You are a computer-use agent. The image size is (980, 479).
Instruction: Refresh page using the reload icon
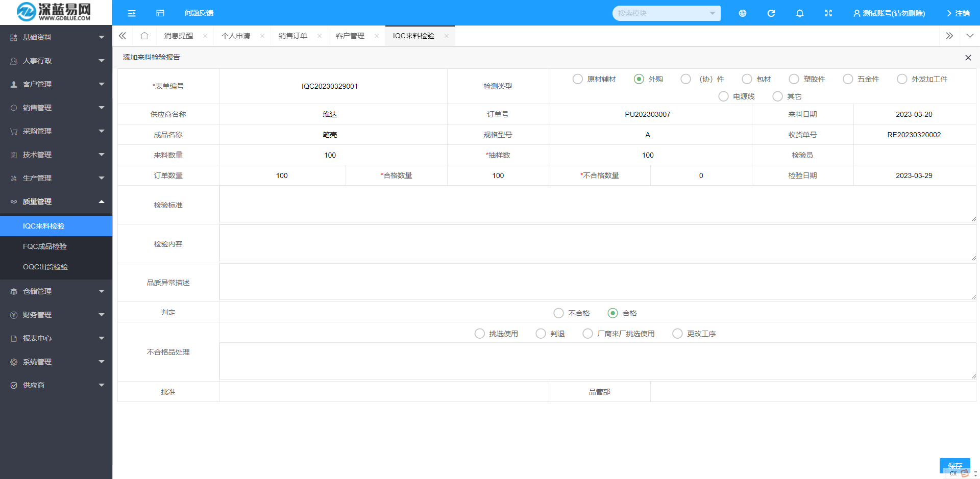[x=771, y=13]
